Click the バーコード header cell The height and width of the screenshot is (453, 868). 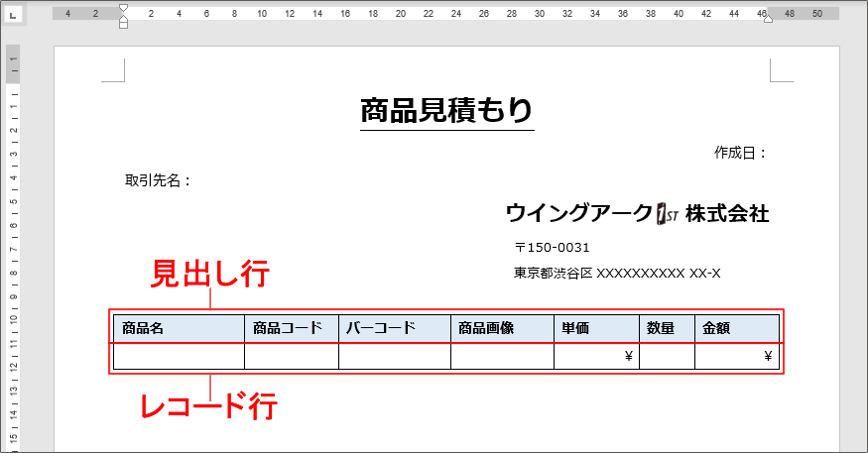point(395,328)
